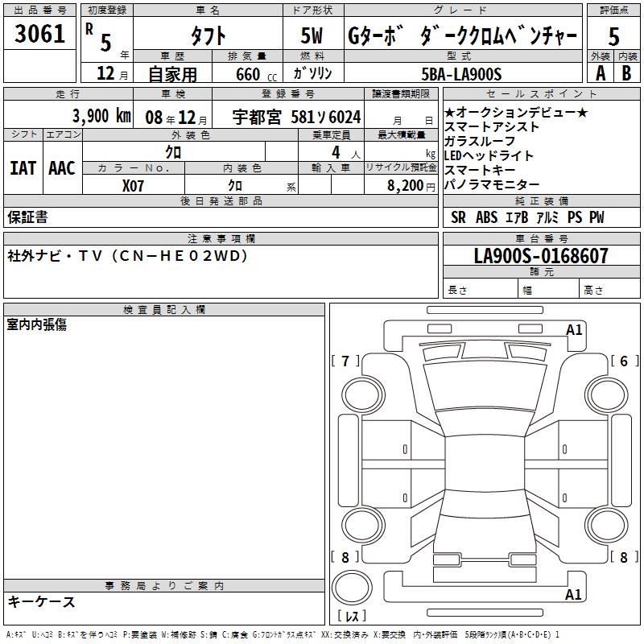Click the [レス] spare tire marker

pos(352,617)
